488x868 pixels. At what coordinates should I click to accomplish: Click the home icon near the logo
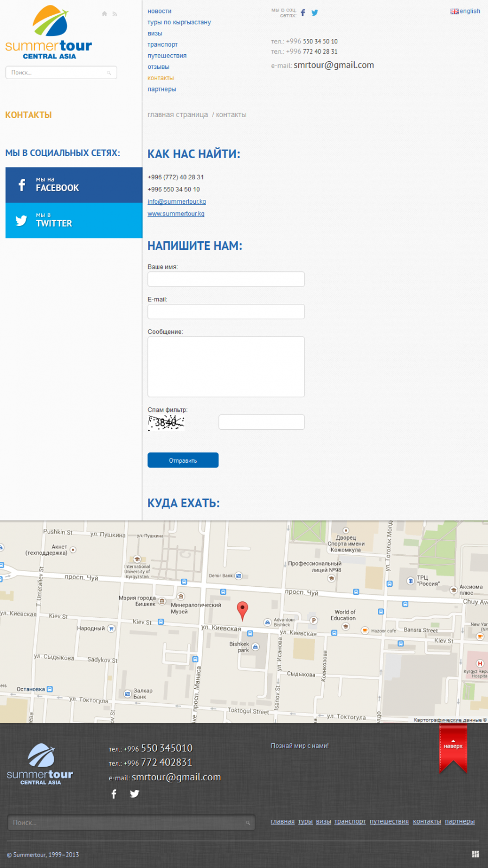[104, 14]
